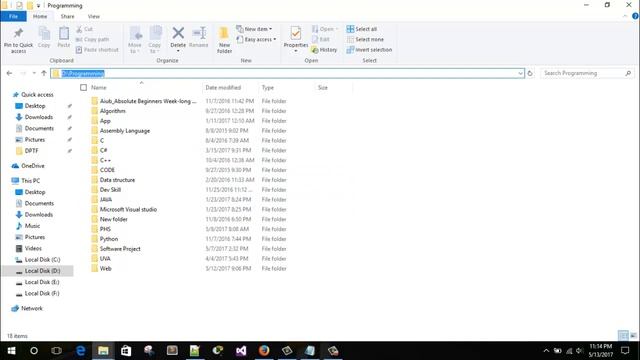Select the Algorithm folder
This screenshot has height=360, width=640.
click(113, 111)
